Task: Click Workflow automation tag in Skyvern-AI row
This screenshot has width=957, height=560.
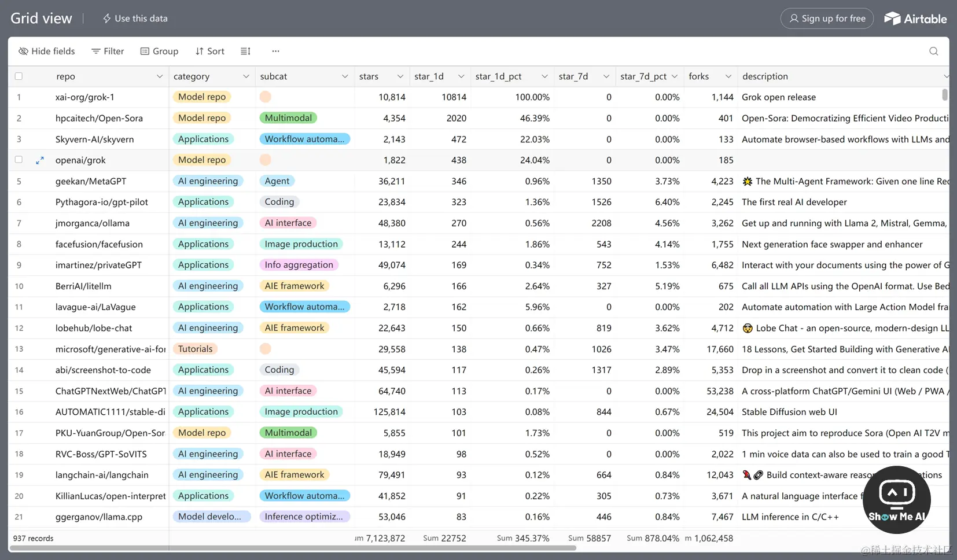Action: [x=304, y=139]
